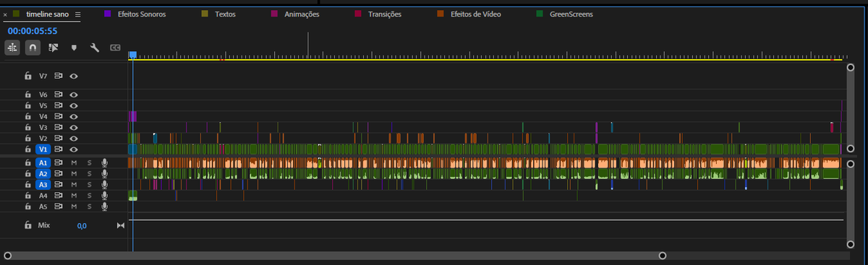Lock track V7 with padlock icon
This screenshot has width=868, height=265.
[x=27, y=76]
